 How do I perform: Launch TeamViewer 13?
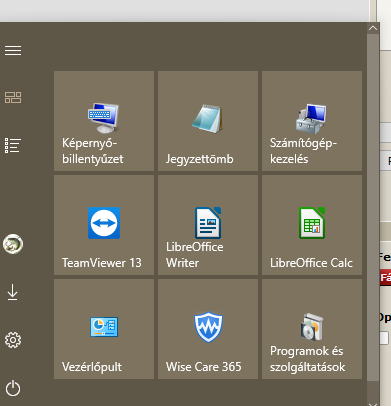(x=104, y=225)
